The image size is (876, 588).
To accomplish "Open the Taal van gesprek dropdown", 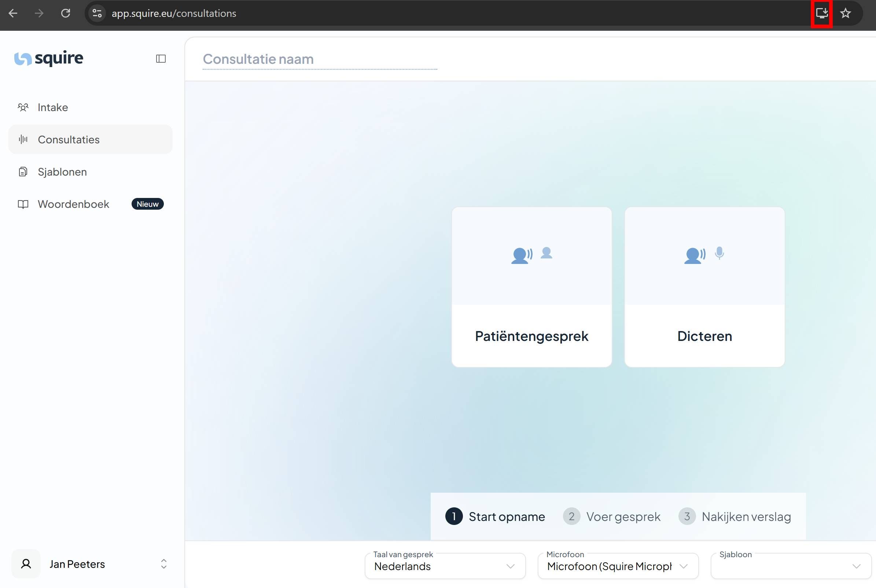I will (x=445, y=566).
